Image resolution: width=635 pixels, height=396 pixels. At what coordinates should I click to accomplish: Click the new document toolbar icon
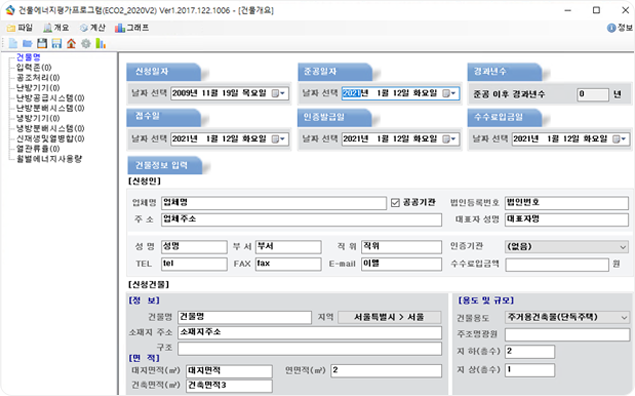pyautogui.click(x=13, y=43)
